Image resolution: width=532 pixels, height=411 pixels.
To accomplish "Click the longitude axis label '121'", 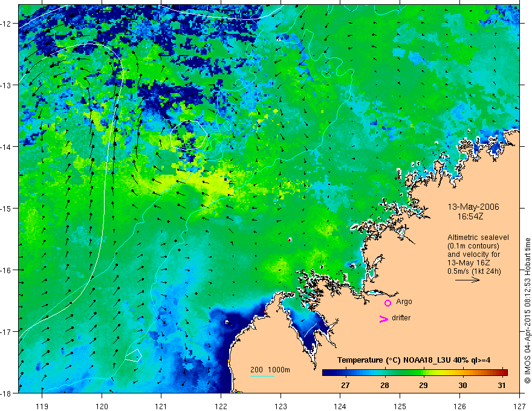I will click(x=161, y=406).
